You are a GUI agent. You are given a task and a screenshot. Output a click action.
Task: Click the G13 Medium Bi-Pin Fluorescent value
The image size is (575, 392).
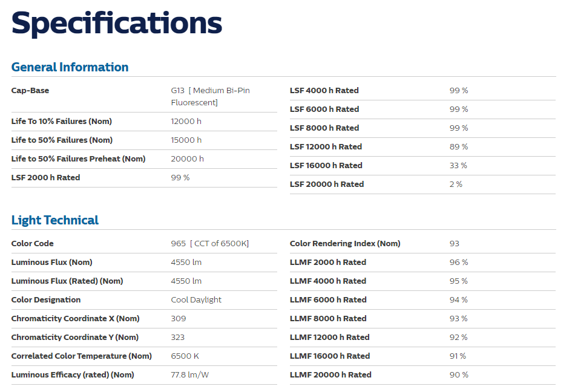click(x=210, y=96)
